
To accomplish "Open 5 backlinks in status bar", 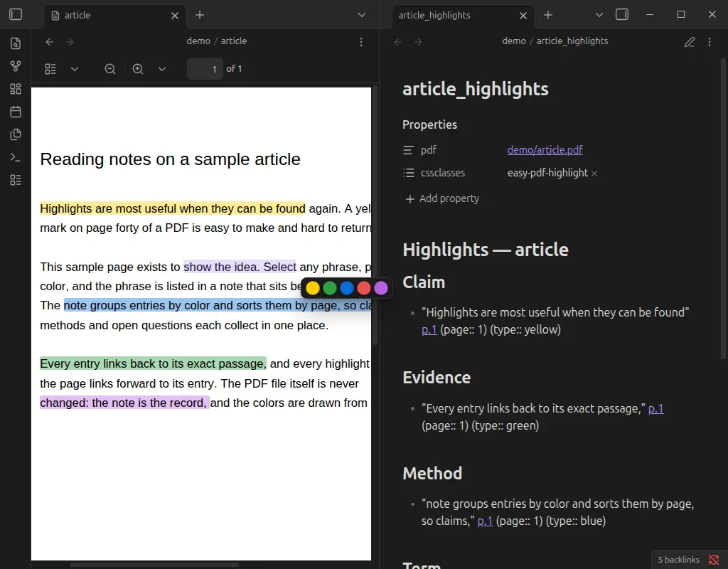I will click(x=678, y=560).
